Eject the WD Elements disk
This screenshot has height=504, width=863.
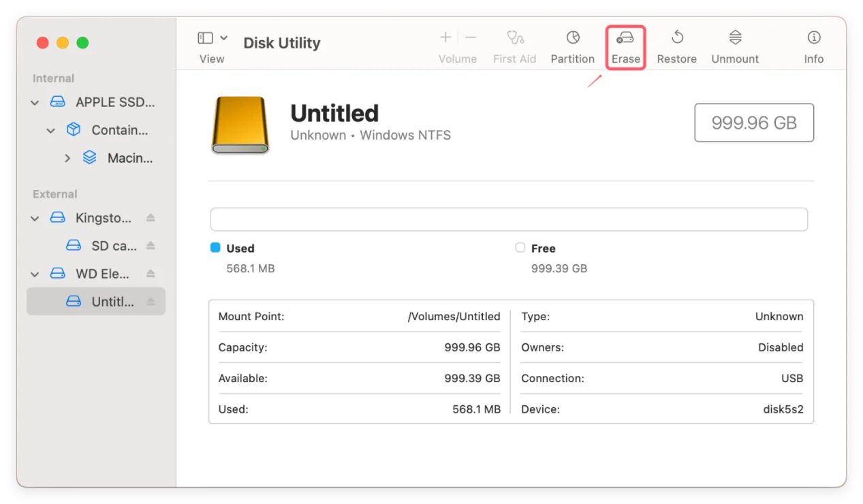point(151,274)
